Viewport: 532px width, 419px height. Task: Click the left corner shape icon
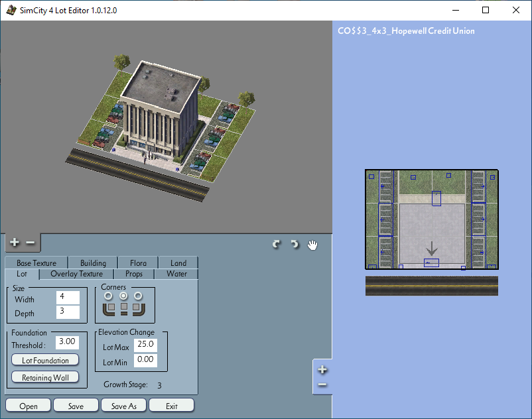[109, 309]
